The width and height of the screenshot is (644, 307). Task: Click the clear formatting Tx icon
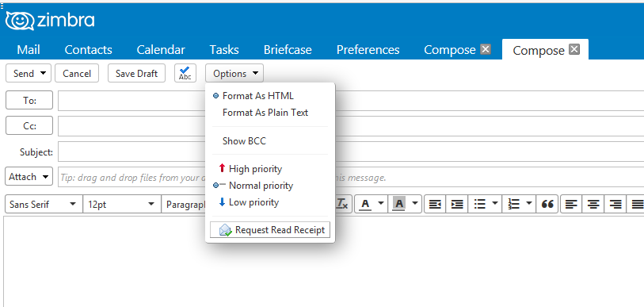pos(342,204)
